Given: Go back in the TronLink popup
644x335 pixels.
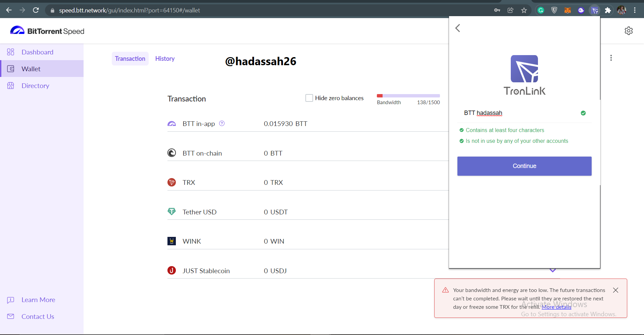Looking at the screenshot, I should [x=458, y=28].
